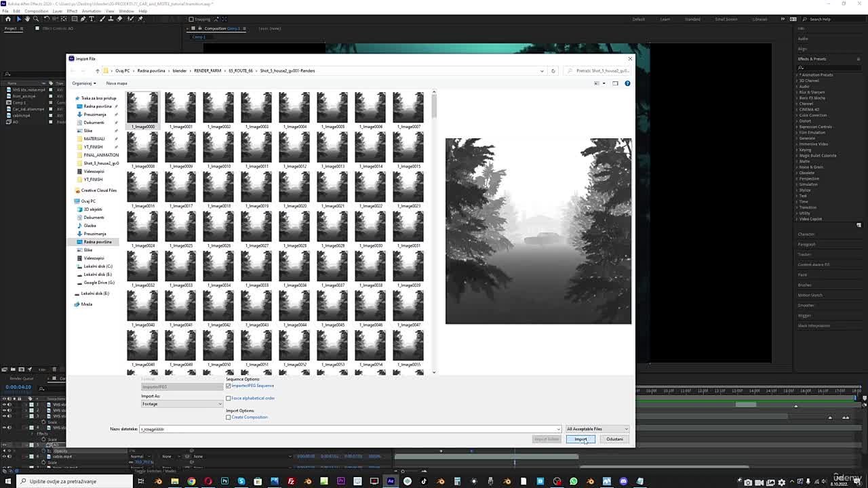Viewport: 868px width, 488px height.
Task: Click the Nova mapa button
Action: point(117,83)
